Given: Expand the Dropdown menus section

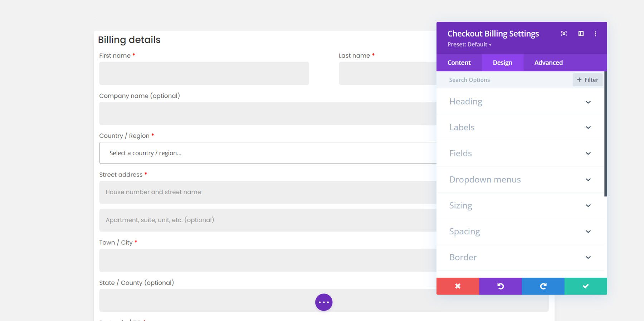Looking at the screenshot, I should [x=520, y=179].
